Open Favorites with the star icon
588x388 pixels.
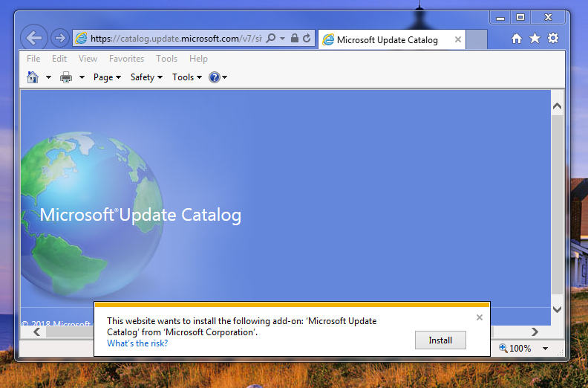click(535, 39)
